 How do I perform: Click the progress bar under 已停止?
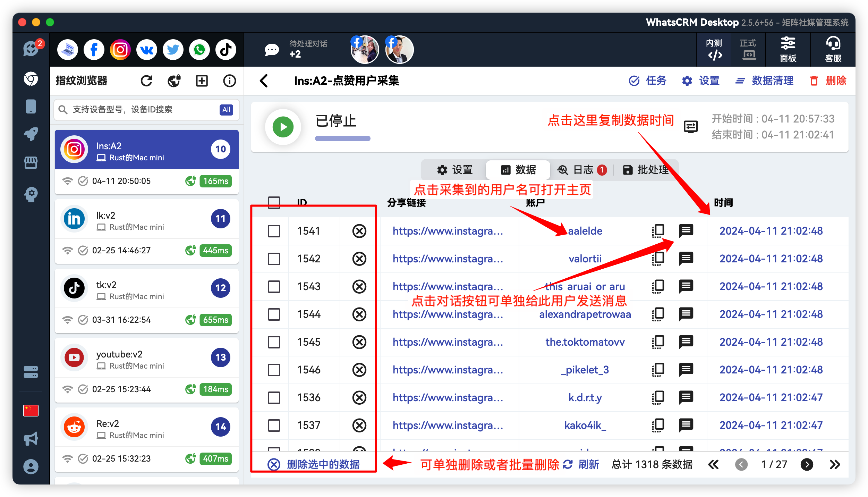coord(342,138)
